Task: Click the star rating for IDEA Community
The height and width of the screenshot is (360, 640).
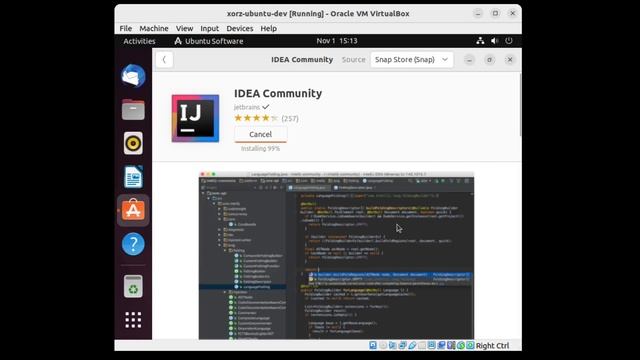Action: (256, 118)
